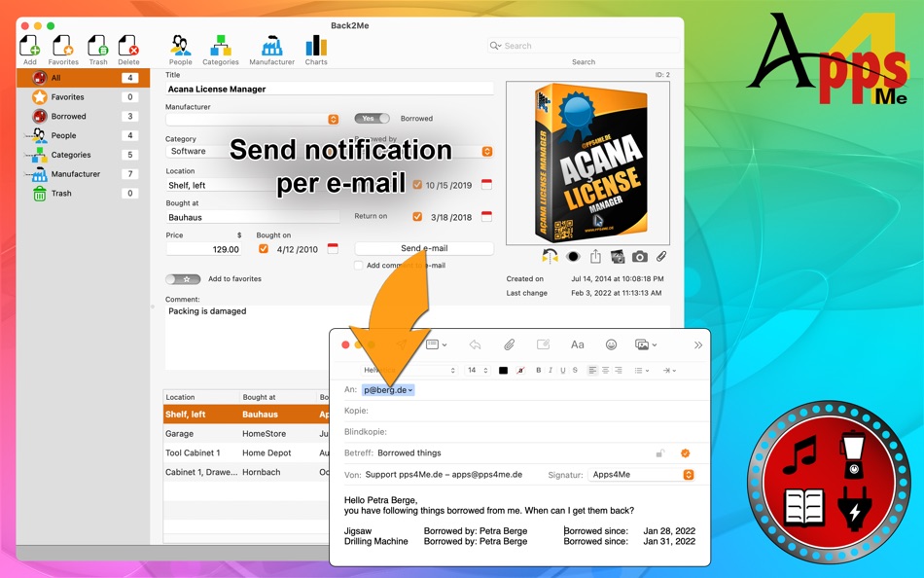Select Borrowed in the sidebar

tap(83, 116)
